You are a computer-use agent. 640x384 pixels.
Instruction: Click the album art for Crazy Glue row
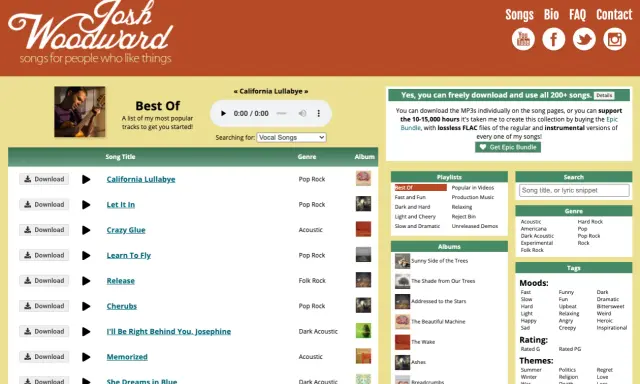click(x=363, y=229)
